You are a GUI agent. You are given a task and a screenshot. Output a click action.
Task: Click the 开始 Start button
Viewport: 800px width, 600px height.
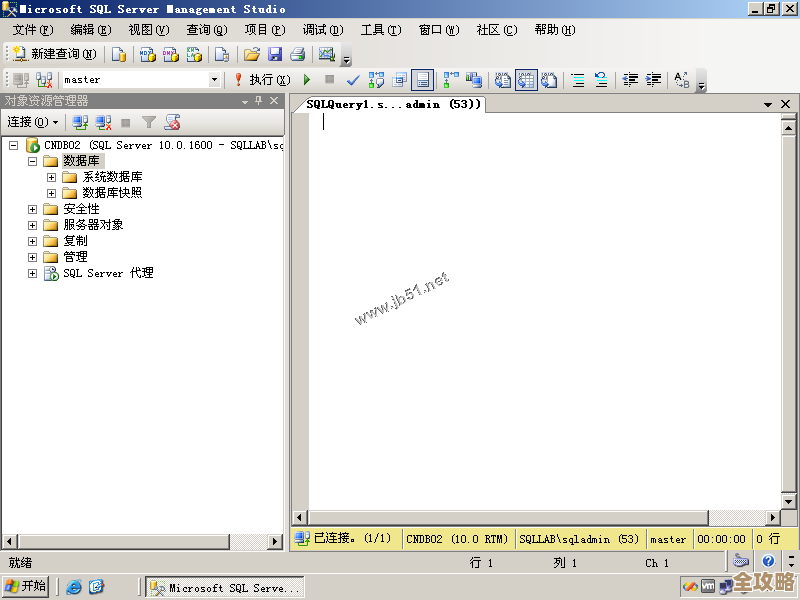[x=22, y=586]
